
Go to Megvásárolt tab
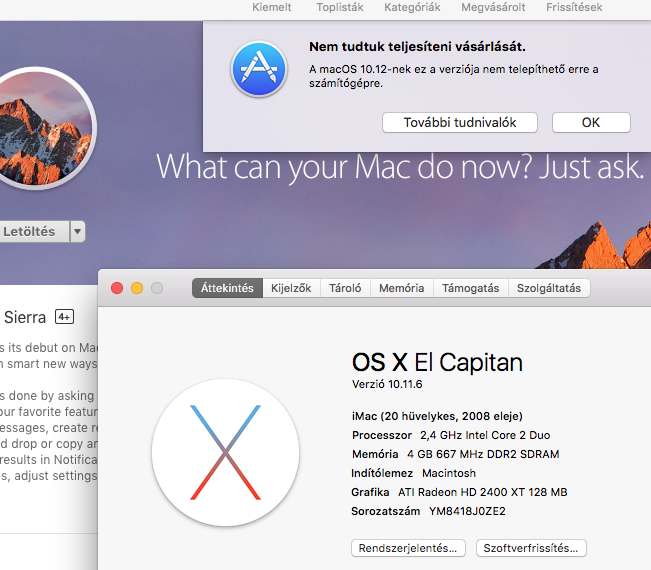pos(493,7)
